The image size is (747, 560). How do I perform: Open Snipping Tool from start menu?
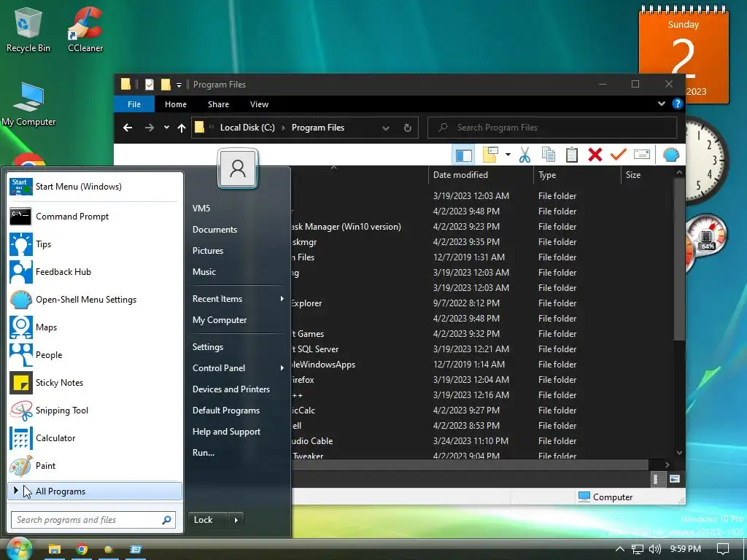(x=95, y=411)
